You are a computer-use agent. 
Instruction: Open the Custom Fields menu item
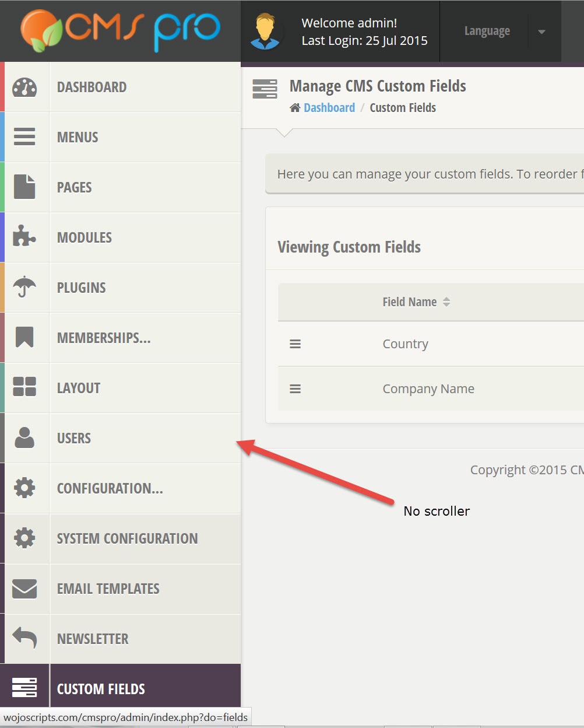tap(101, 689)
